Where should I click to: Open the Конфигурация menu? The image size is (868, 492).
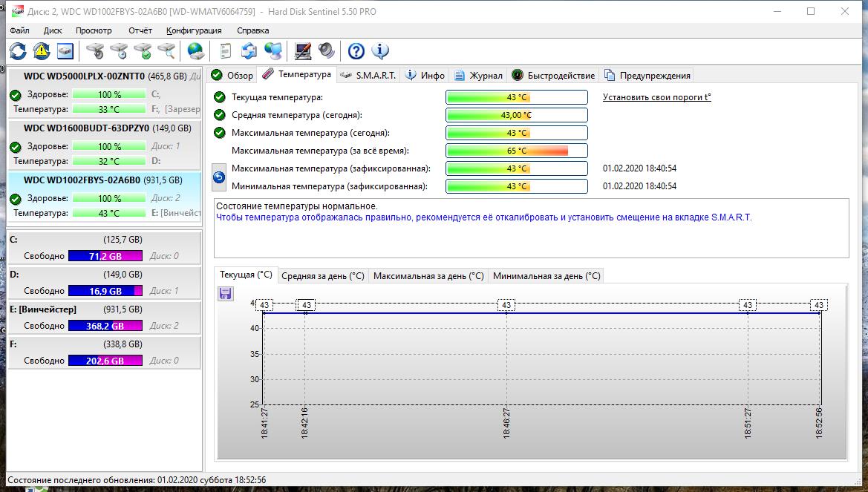pyautogui.click(x=194, y=30)
